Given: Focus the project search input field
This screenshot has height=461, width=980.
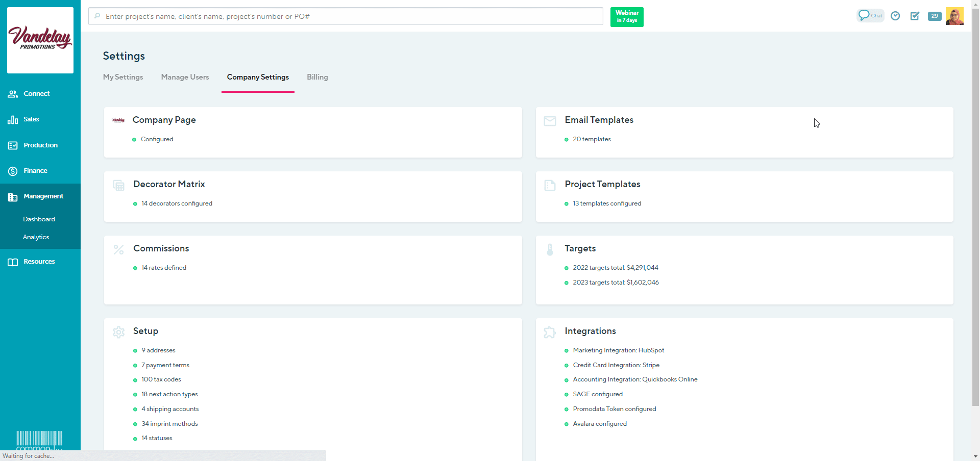Looking at the screenshot, I should point(347,16).
